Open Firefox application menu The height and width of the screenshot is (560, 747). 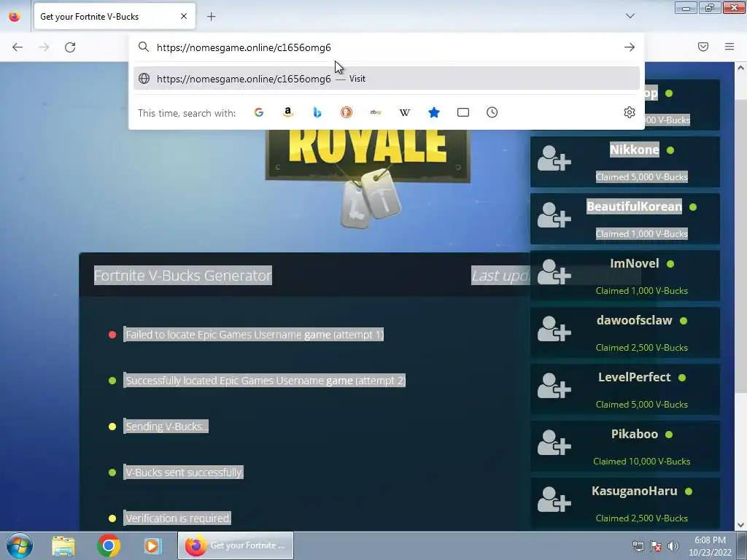[729, 47]
